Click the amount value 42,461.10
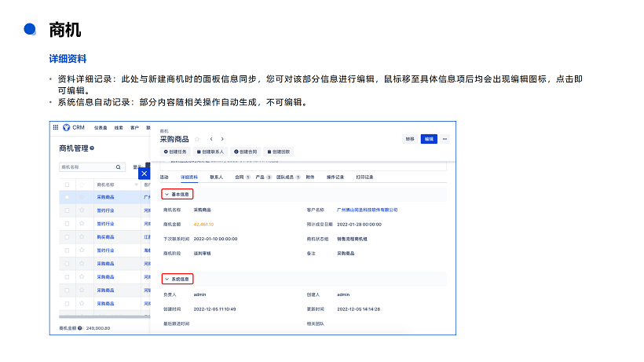The height and width of the screenshot is (362, 644). coord(203,225)
